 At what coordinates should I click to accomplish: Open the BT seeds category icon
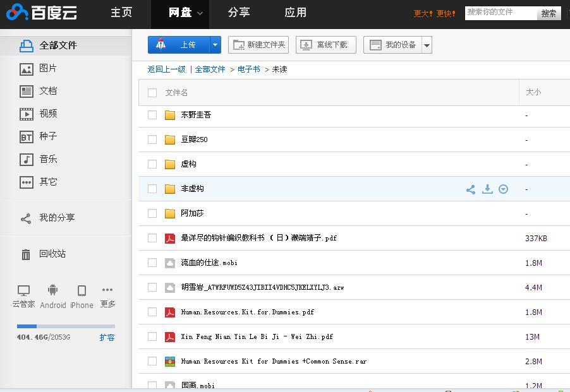[x=26, y=137]
